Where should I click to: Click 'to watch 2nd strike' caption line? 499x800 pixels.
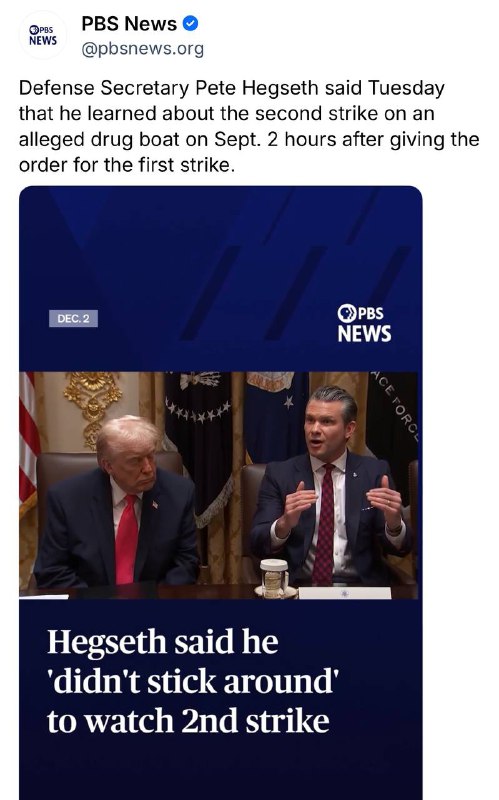tap(188, 721)
